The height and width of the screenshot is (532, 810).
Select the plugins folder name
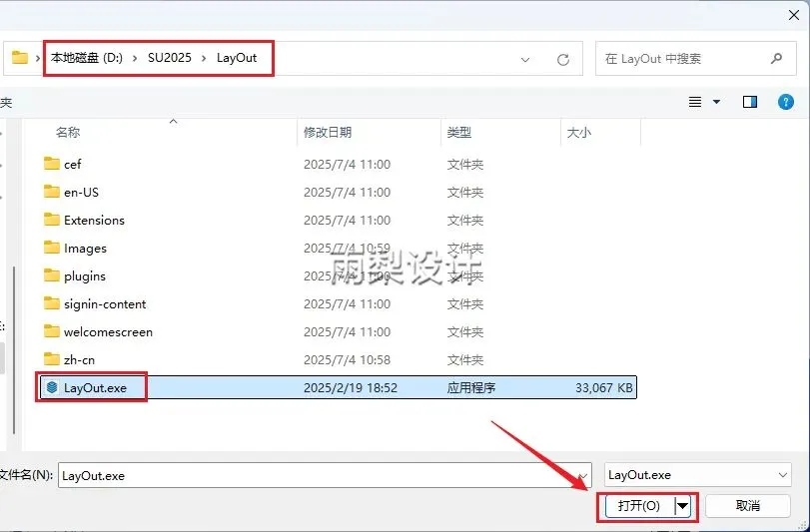click(85, 276)
